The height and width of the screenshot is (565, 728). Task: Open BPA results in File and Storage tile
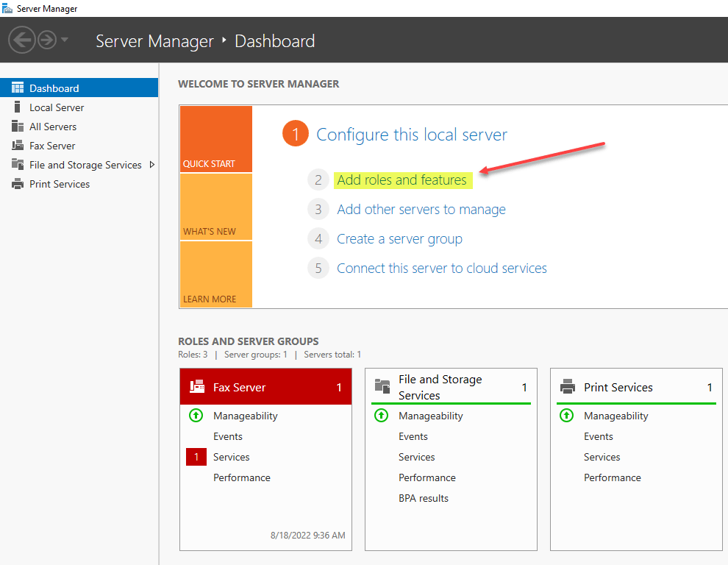(424, 498)
